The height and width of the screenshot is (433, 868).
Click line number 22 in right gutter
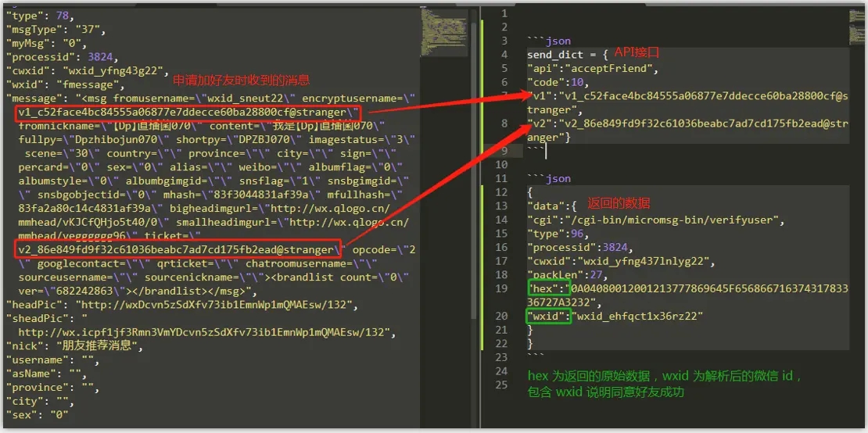point(501,343)
